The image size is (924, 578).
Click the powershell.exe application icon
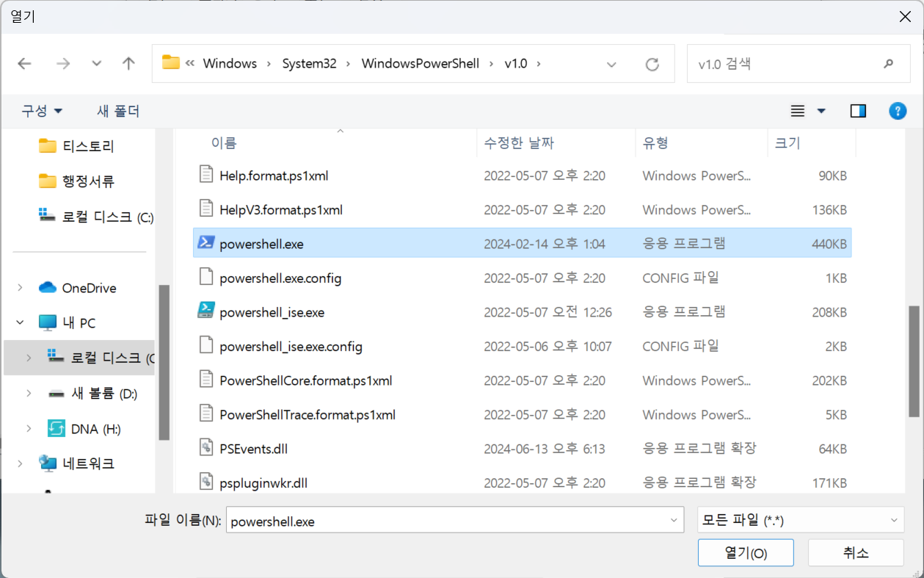click(205, 243)
